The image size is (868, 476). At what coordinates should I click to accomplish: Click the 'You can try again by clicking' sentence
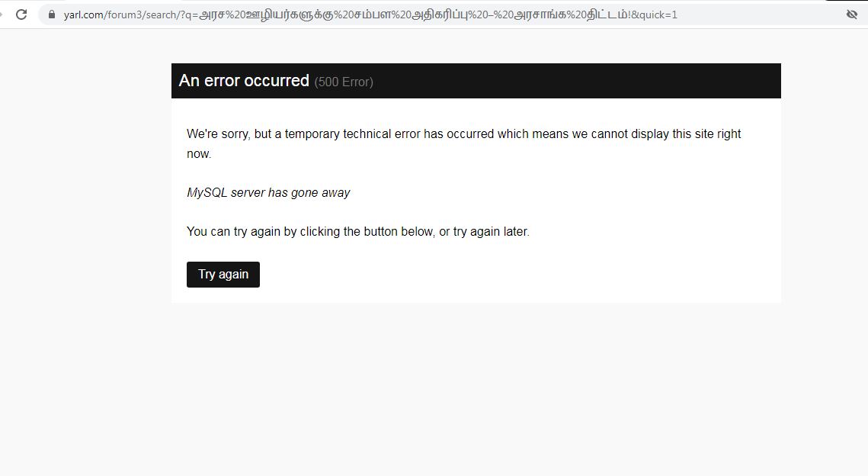358,232
